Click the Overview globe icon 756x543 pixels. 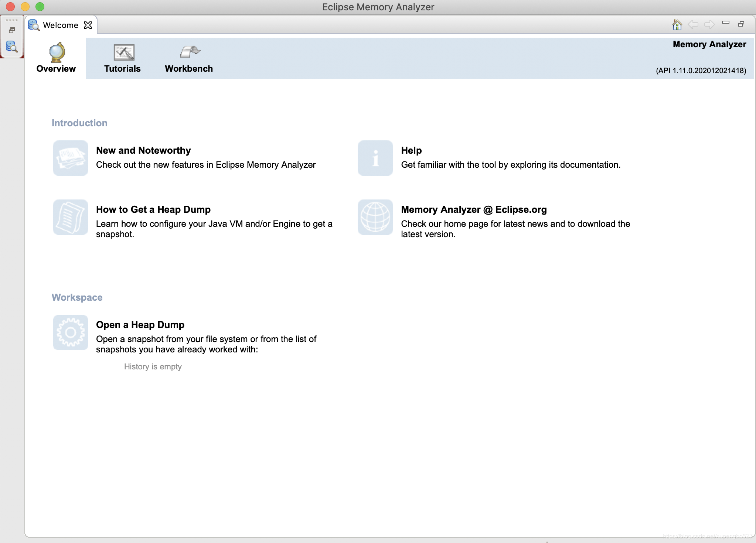pos(57,52)
